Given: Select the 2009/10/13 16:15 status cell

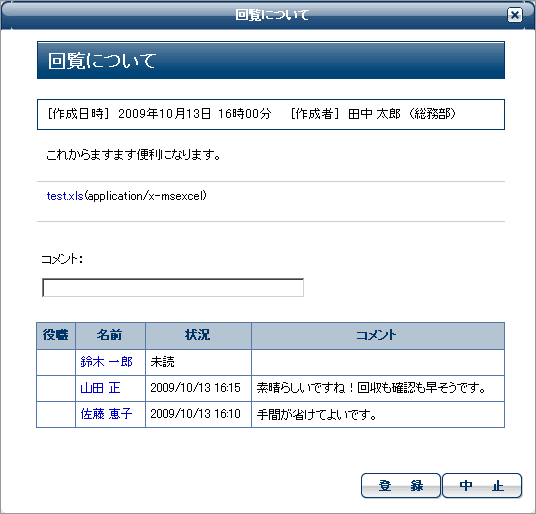Looking at the screenshot, I should [x=198, y=388].
